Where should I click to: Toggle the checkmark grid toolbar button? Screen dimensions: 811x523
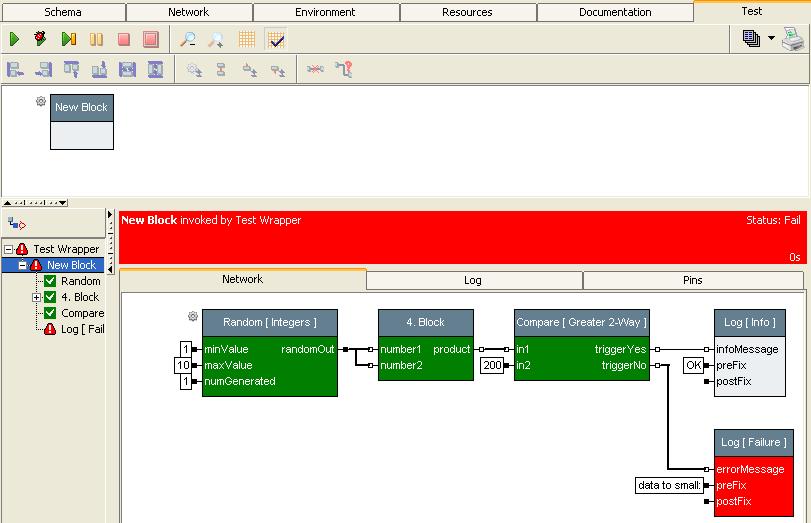click(275, 40)
